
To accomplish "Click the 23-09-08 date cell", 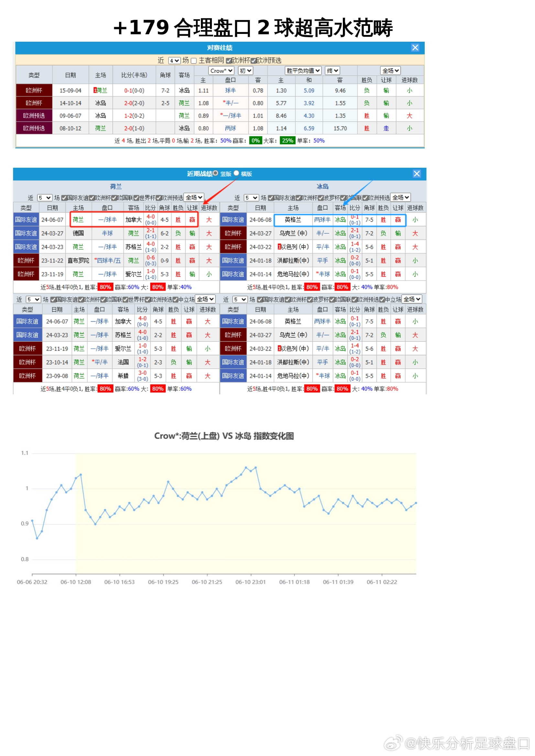I will click(57, 376).
